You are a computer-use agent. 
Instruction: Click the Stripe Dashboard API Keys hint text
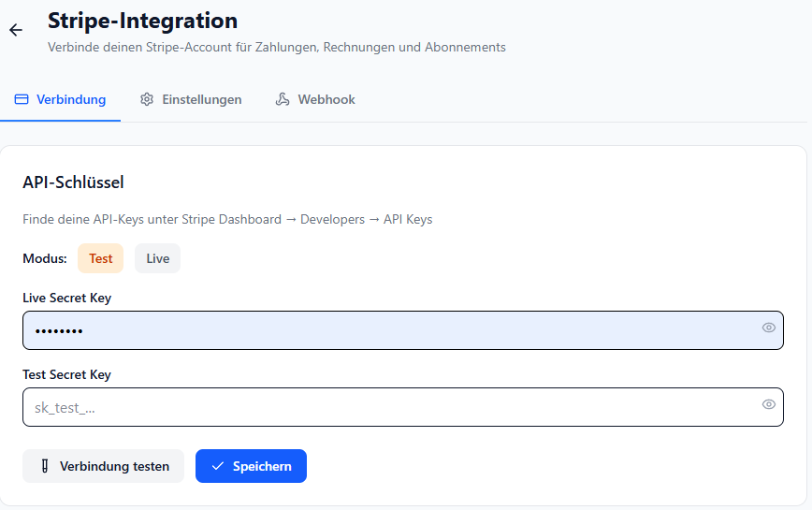227,220
